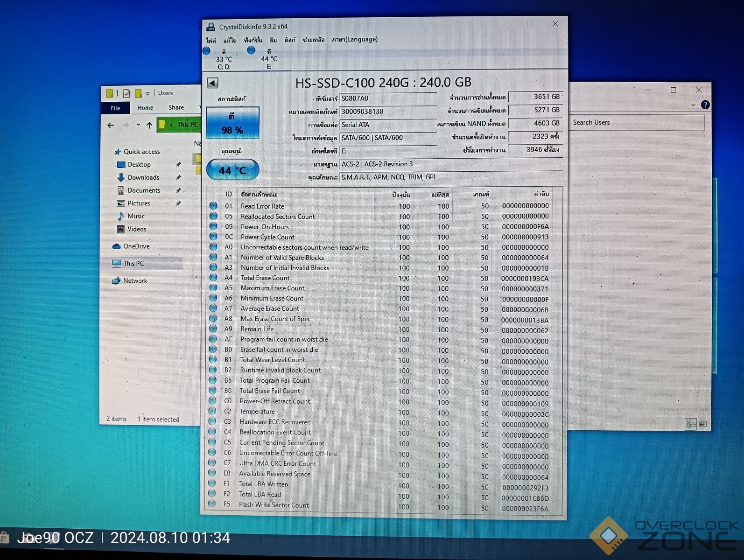This screenshot has width=744, height=560.
Task: Click the CrystalDiskInfo title bar app icon
Action: point(211,27)
